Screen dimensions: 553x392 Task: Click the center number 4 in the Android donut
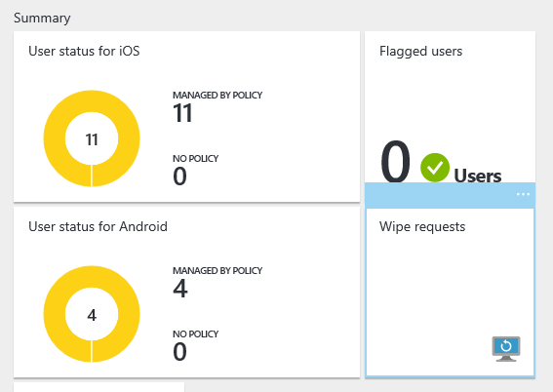point(92,315)
